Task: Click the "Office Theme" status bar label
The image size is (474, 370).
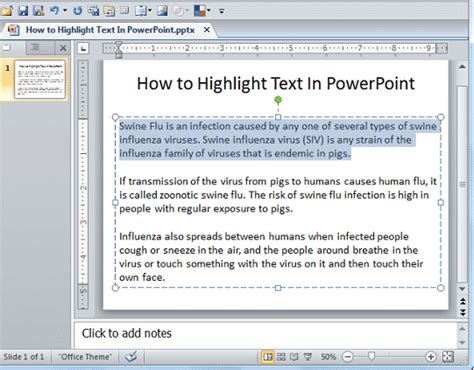Action: [85, 357]
